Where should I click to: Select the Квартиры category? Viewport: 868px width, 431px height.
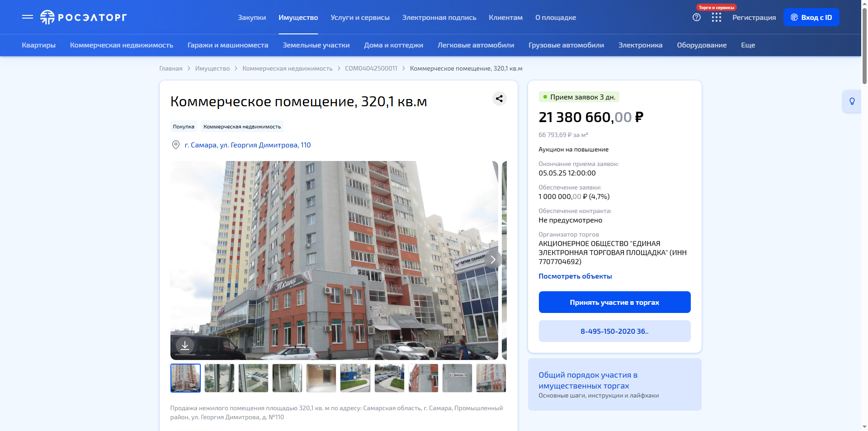pos(39,45)
